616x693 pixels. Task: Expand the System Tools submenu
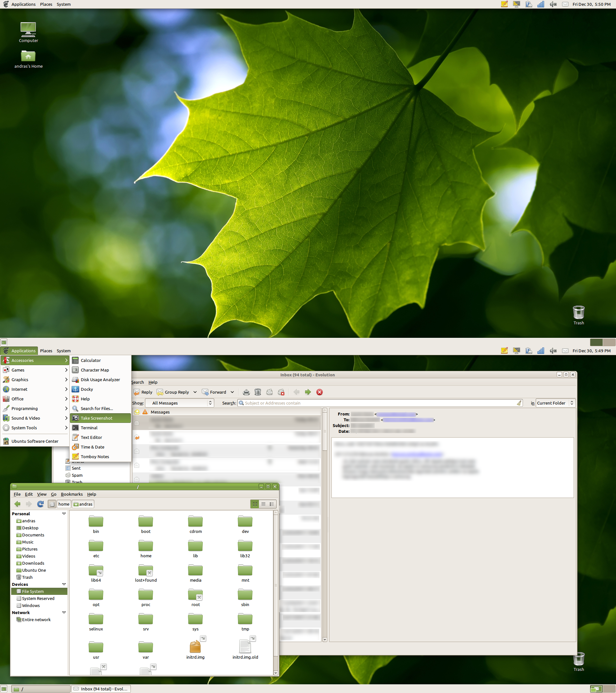pos(35,428)
